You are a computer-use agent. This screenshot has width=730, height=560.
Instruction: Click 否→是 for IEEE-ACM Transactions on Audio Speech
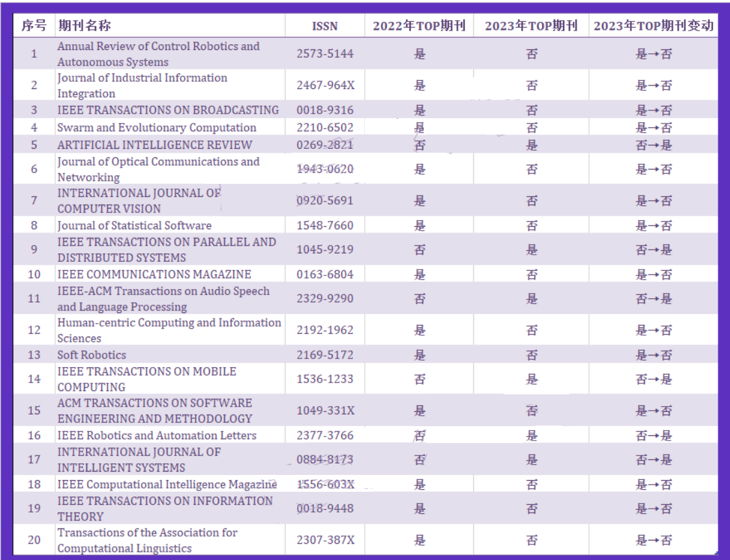(654, 299)
